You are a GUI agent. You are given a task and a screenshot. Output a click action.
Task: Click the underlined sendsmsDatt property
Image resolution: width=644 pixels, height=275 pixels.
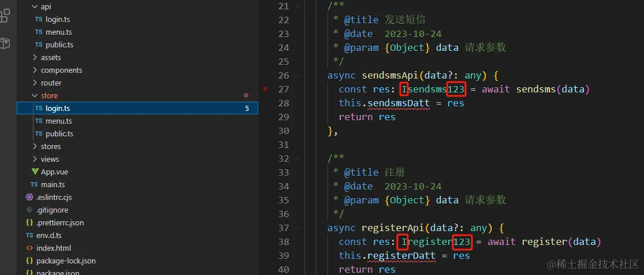click(x=399, y=103)
